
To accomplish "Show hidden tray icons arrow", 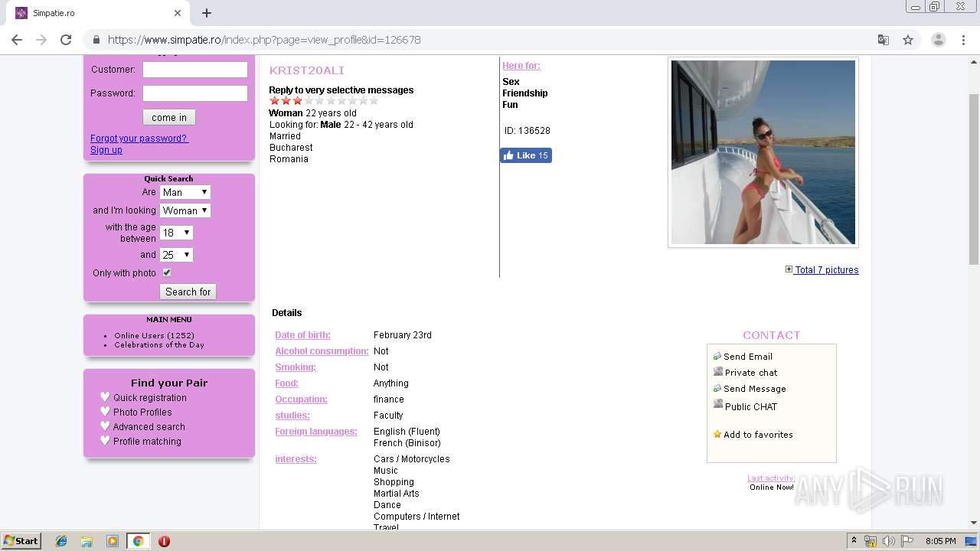I will pyautogui.click(x=854, y=541).
